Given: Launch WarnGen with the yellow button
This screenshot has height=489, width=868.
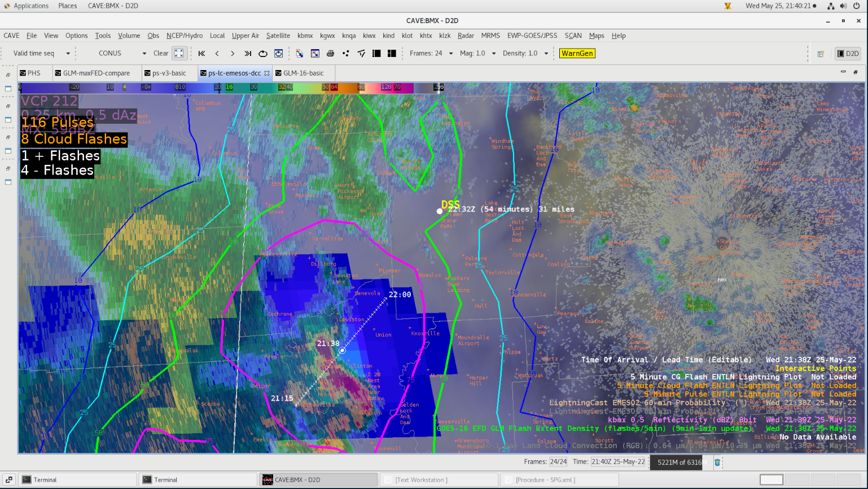Looking at the screenshot, I should point(577,53).
